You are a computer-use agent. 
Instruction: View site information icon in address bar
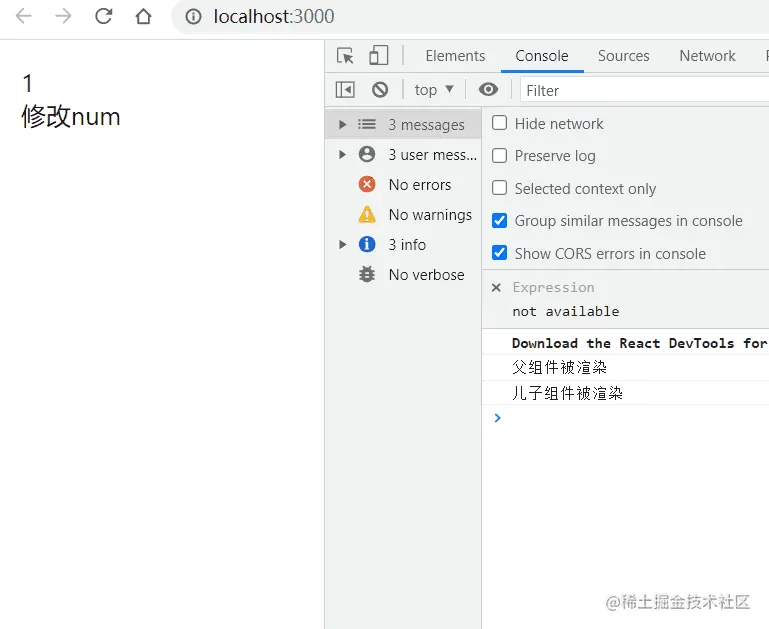pyautogui.click(x=193, y=17)
